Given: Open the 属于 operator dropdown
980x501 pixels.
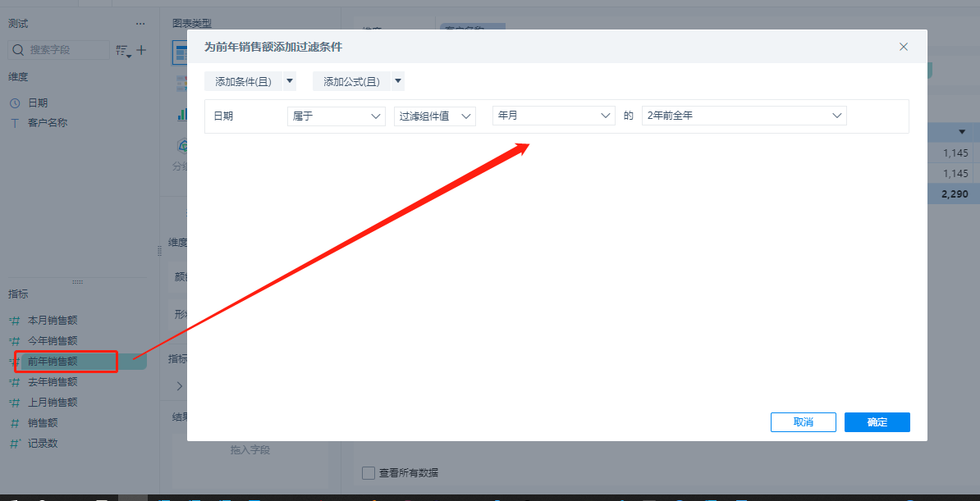Looking at the screenshot, I should tap(337, 116).
